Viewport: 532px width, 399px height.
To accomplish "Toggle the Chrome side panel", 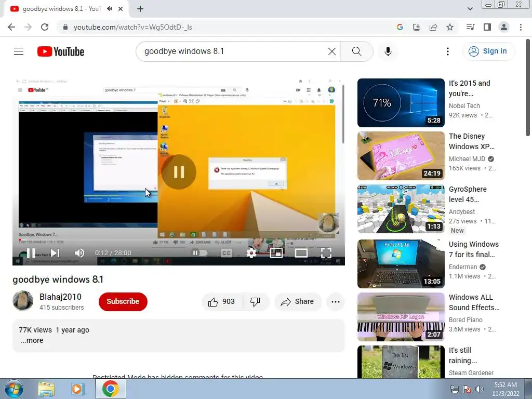I will point(487,27).
